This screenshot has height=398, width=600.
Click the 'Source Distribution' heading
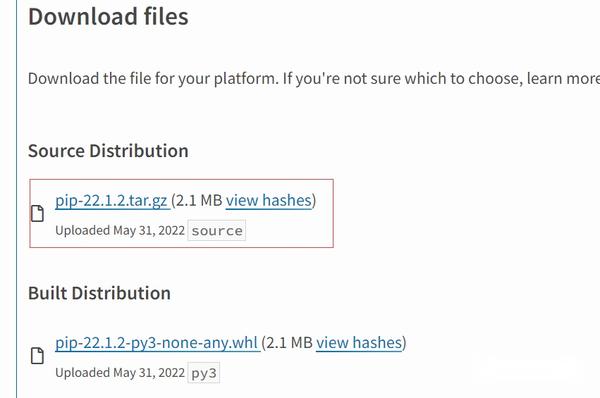point(108,151)
